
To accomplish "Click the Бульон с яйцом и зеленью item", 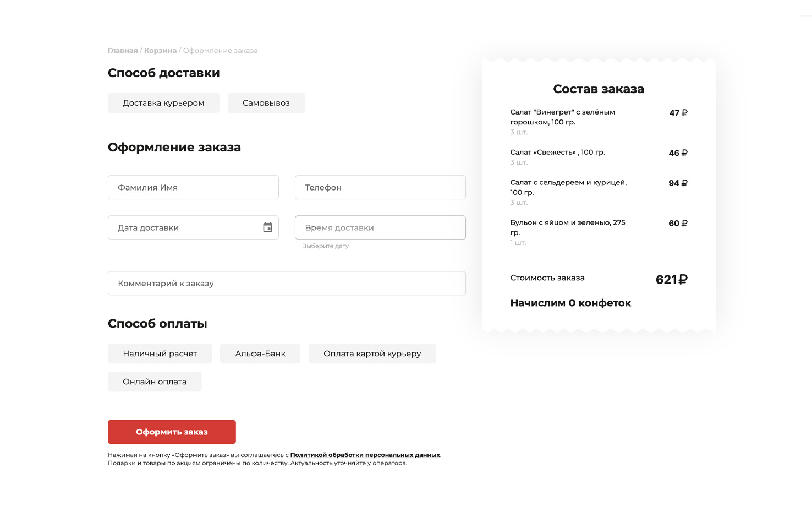I will tap(567, 227).
